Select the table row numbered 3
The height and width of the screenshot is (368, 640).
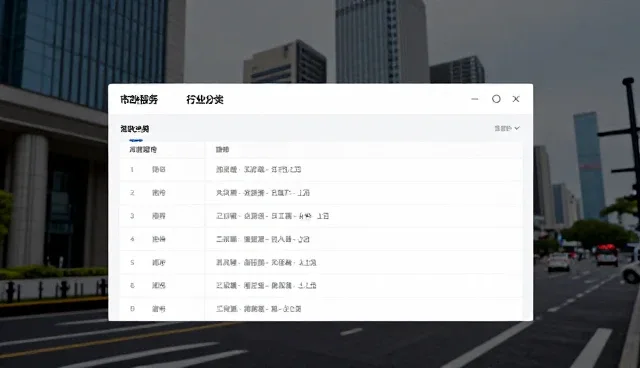pyautogui.click(x=321, y=216)
